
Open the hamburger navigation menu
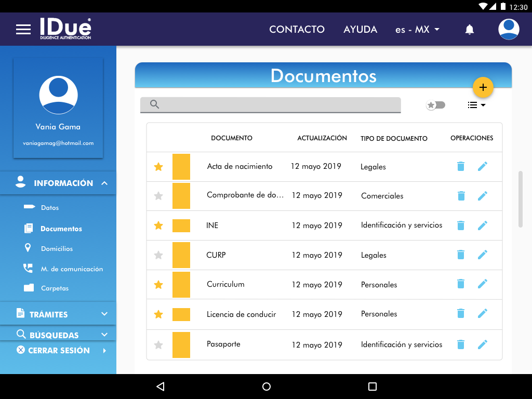[23, 30]
